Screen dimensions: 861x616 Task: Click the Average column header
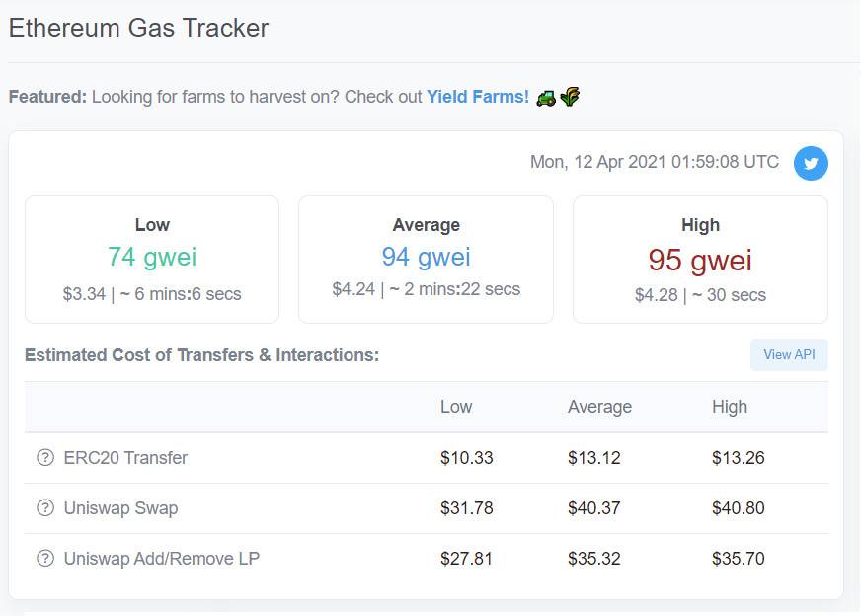(x=599, y=407)
